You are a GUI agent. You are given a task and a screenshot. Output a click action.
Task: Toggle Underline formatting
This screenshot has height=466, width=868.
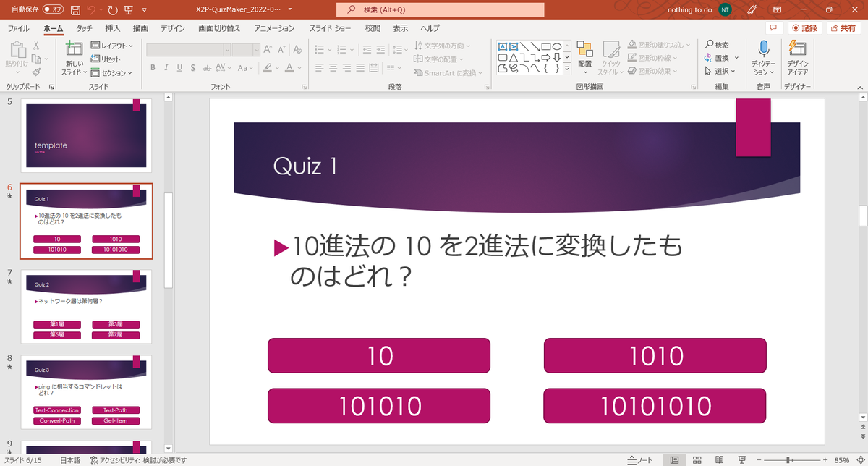(x=179, y=67)
